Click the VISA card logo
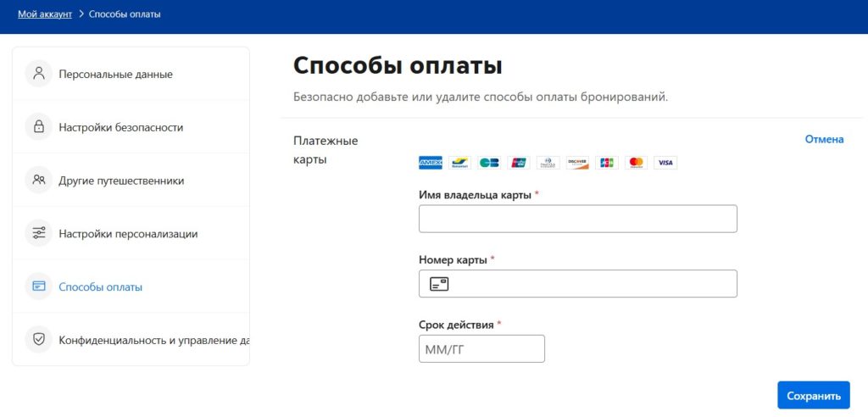This screenshot has width=868, height=417. pos(665,162)
